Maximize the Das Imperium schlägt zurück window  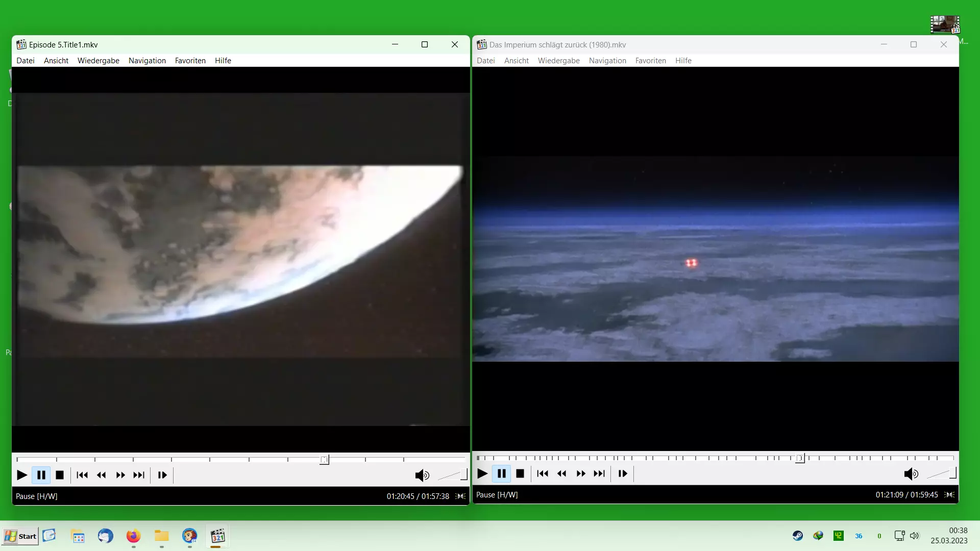[914, 44]
